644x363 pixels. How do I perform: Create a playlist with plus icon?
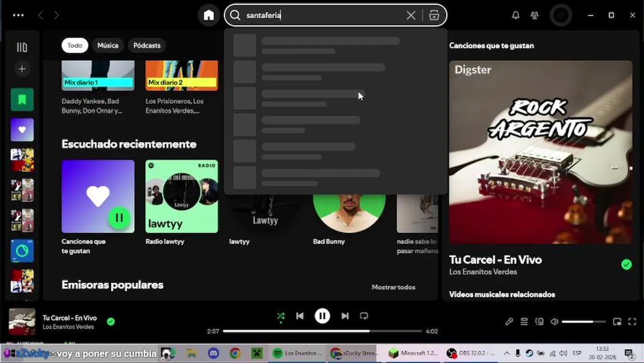(x=22, y=69)
